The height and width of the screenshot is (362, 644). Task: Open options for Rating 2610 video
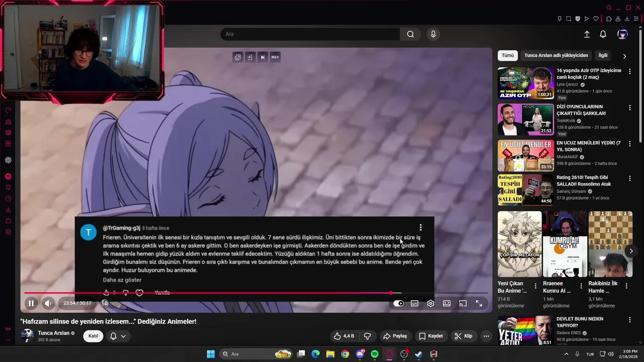click(629, 178)
